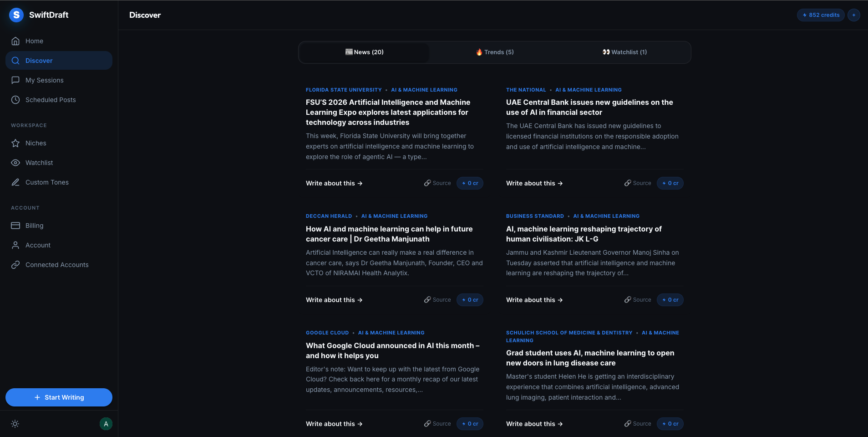Click the Start Writing button
This screenshot has height=437, width=868.
pos(58,397)
